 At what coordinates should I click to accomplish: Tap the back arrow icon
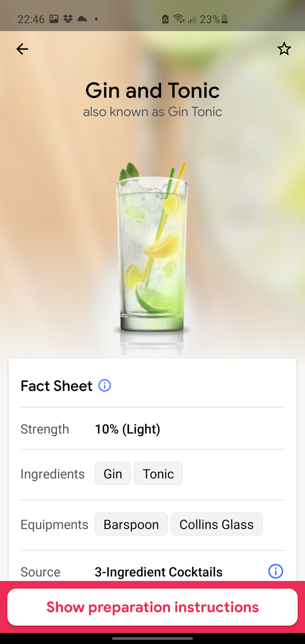click(x=22, y=49)
